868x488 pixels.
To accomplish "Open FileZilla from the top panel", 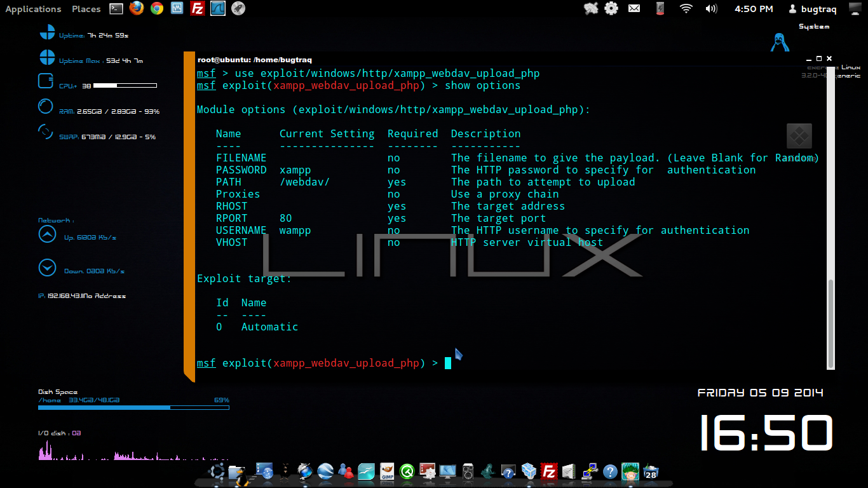I will 198,8.
